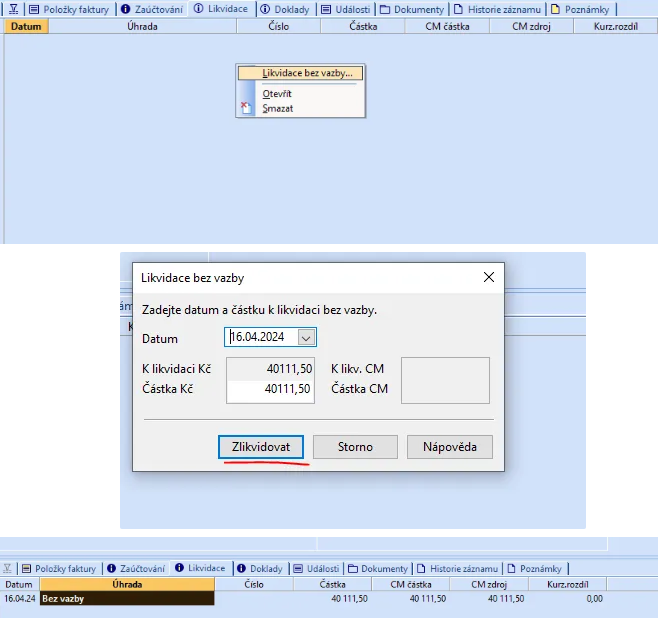This screenshot has width=658, height=618.
Task: Click the Storno button
Action: coord(355,447)
